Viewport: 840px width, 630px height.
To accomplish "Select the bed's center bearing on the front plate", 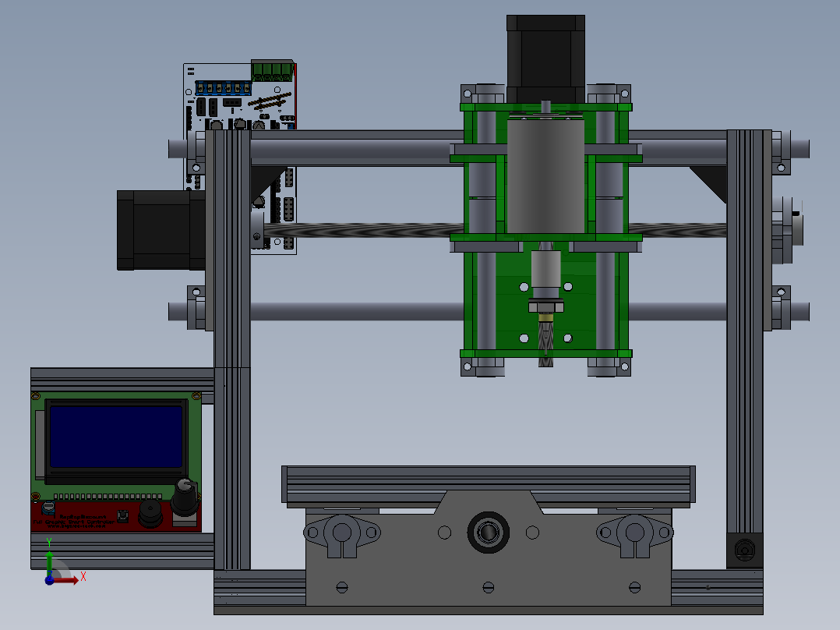I will 488,533.
